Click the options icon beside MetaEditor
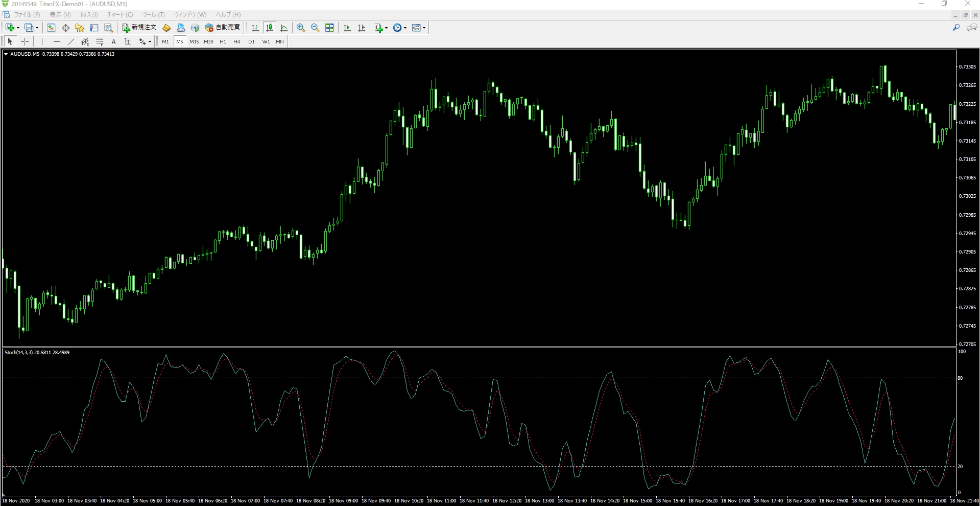 (181, 28)
